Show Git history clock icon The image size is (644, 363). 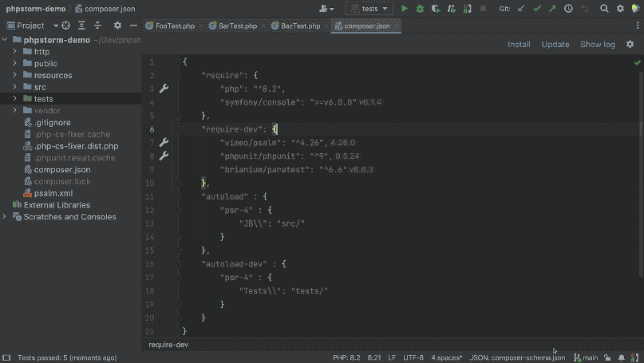pyautogui.click(x=568, y=8)
